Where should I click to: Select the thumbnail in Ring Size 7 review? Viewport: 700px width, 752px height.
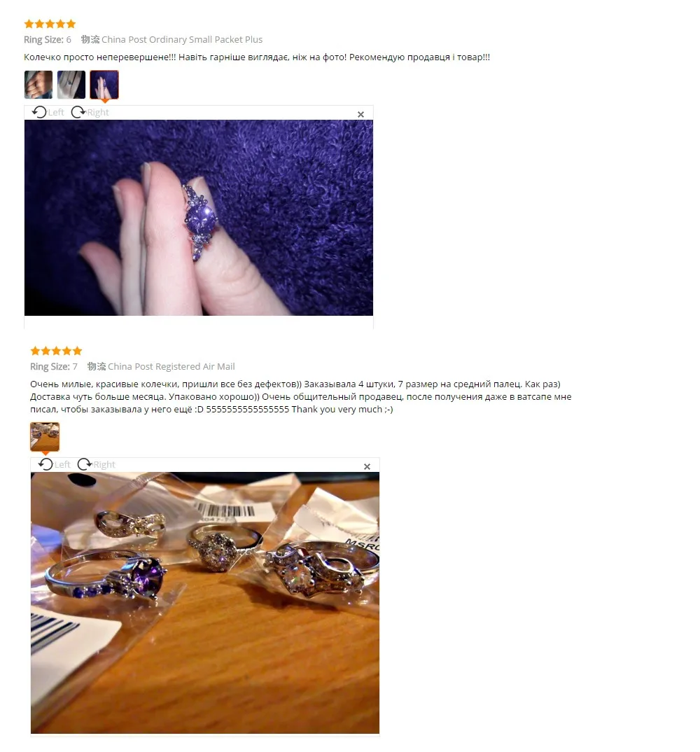45,436
